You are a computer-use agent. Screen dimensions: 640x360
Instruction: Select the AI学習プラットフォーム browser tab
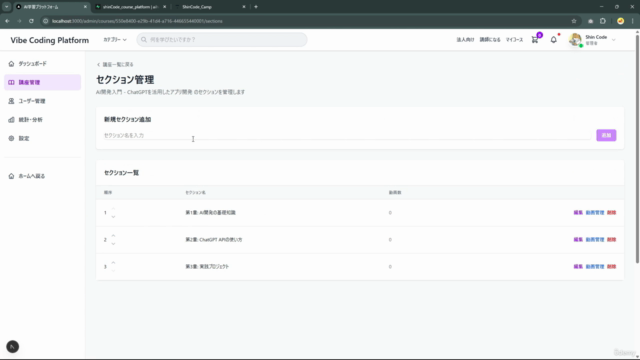pos(51,7)
